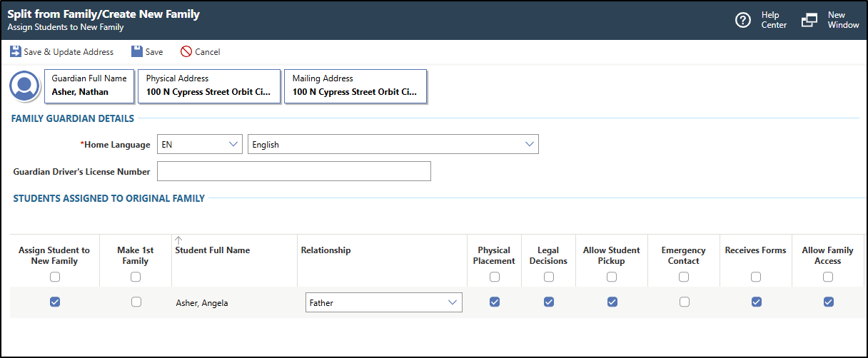Click the guardian profile avatar icon
The height and width of the screenshot is (358, 868).
(25, 86)
